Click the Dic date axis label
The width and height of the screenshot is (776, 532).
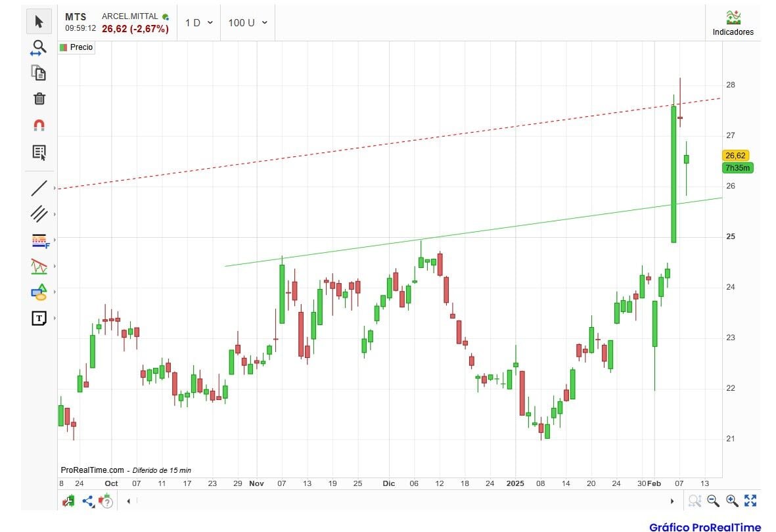[389, 483]
